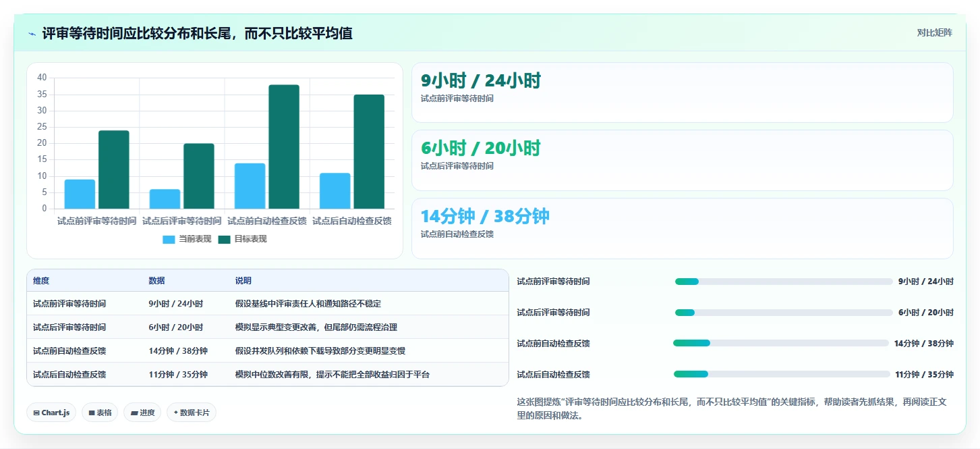Click table cell 试点后自动检查反馈

pos(69,374)
